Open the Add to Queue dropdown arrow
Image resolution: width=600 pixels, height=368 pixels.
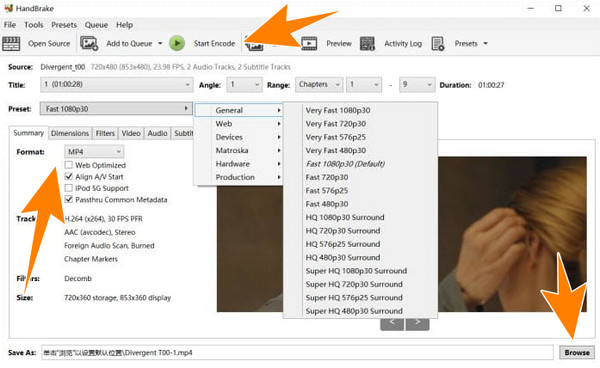click(x=160, y=44)
